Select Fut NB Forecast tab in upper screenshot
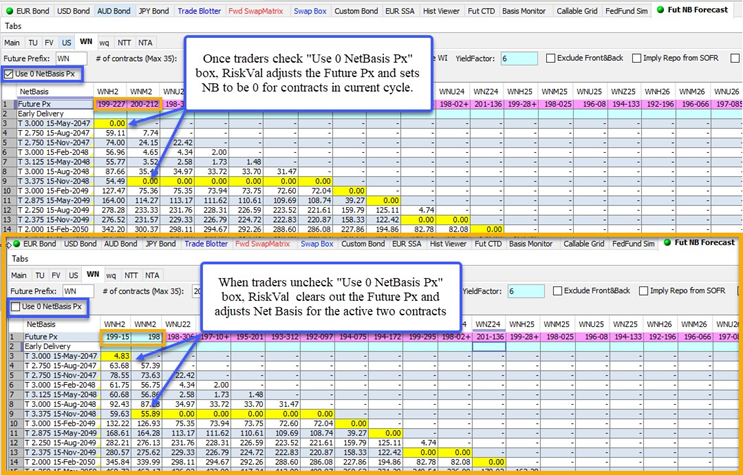 (698, 9)
